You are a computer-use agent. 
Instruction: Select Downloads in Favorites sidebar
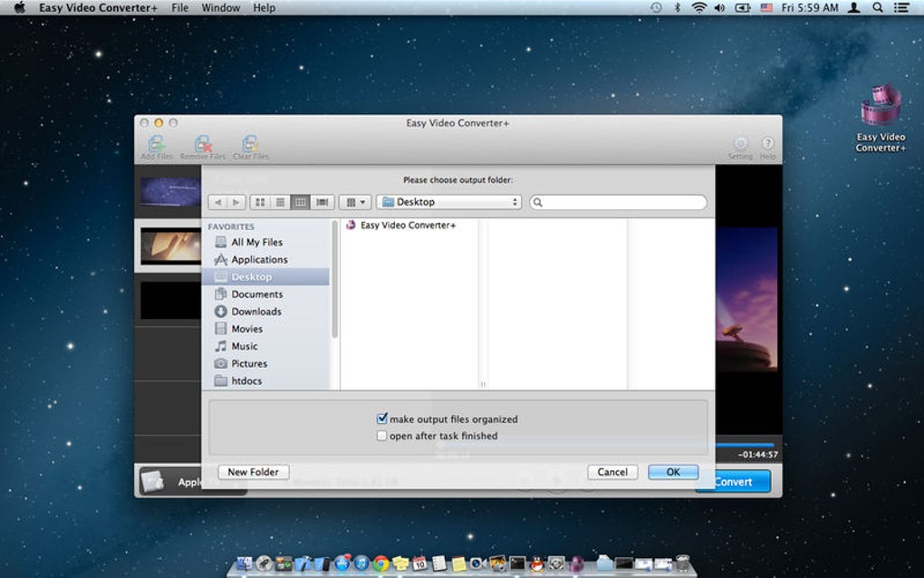click(256, 312)
